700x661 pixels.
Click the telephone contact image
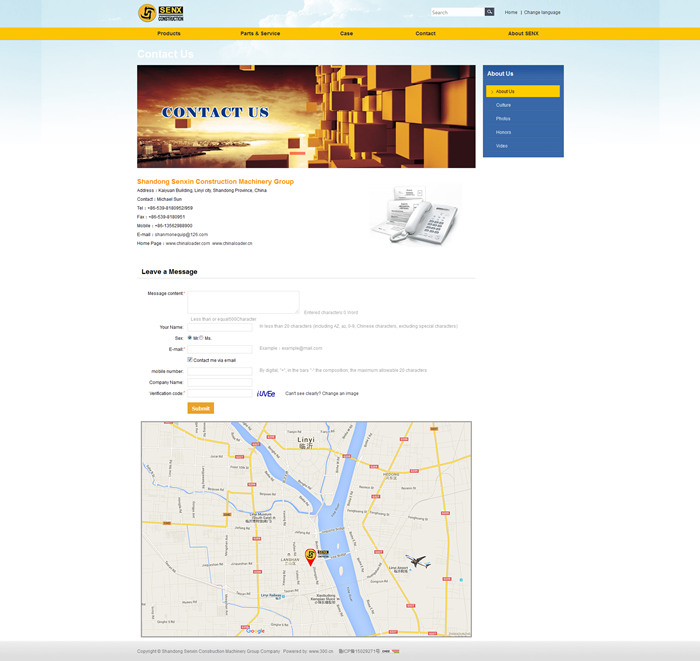[x=414, y=215]
